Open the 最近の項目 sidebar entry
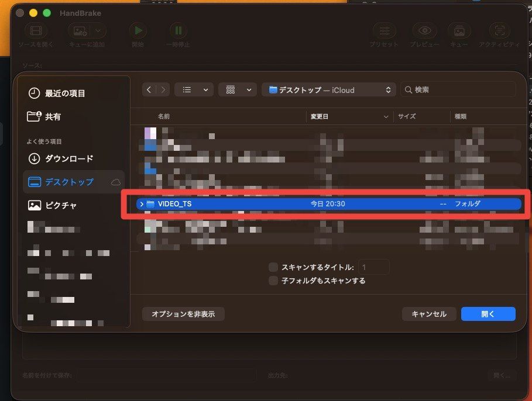 coord(57,93)
